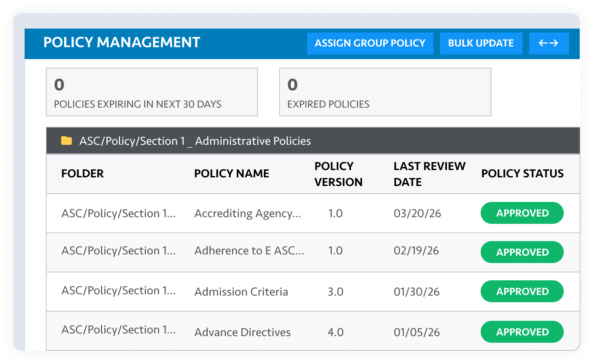Image resolution: width=593 pixels, height=364 pixels.
Task: Select review date 01/05/26
Action: pos(417,332)
